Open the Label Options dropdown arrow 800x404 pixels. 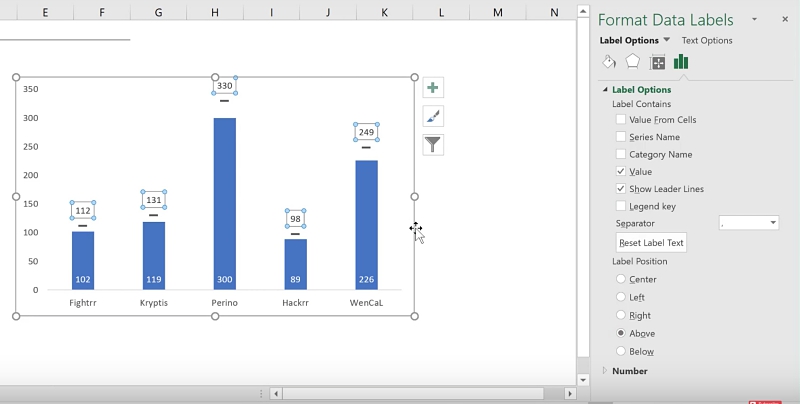pos(667,40)
